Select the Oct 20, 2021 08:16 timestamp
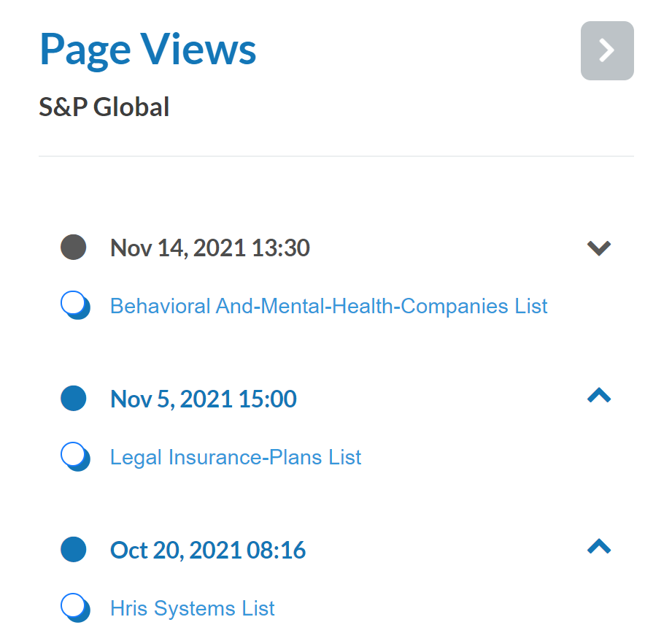The height and width of the screenshot is (644, 645). 207,551
